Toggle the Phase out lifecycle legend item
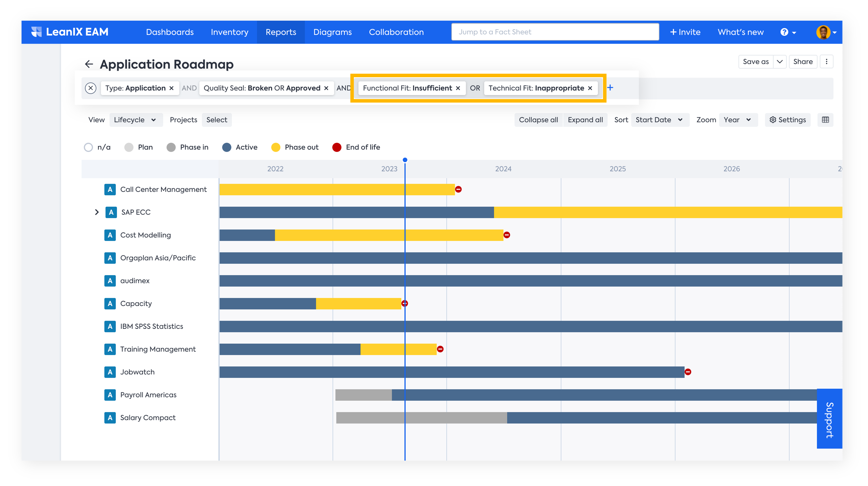Image resolution: width=868 pixels, height=486 pixels. click(x=295, y=147)
